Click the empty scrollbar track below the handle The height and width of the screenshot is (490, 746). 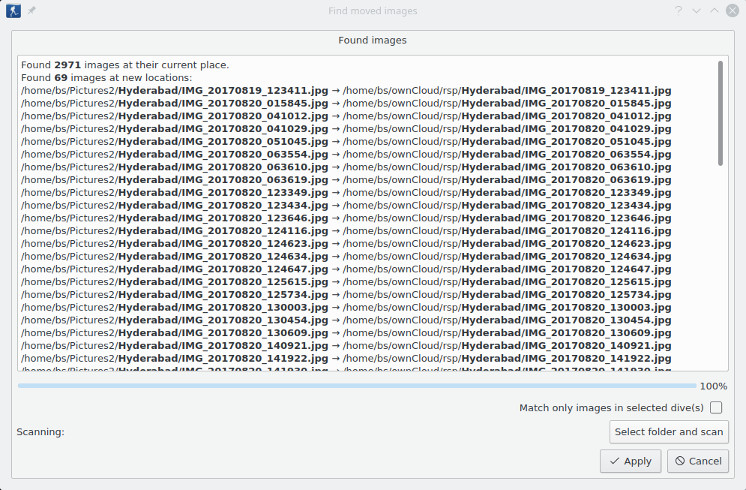[721, 270]
